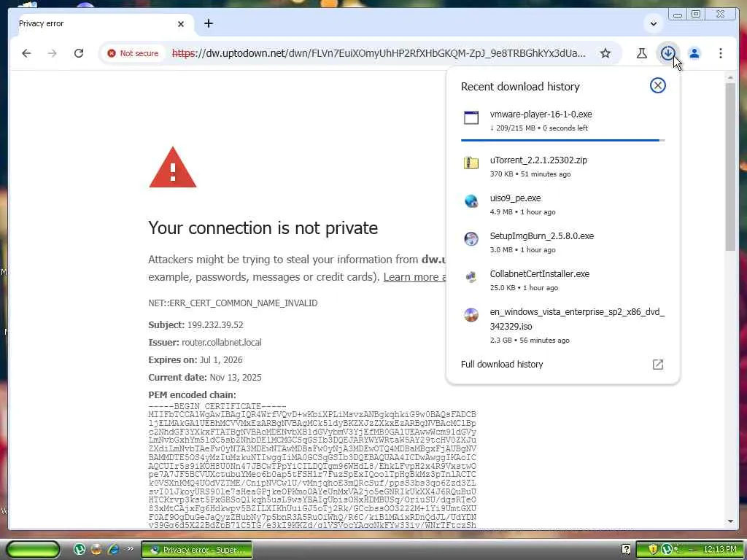Click the second quick launch icon

(x=96, y=550)
